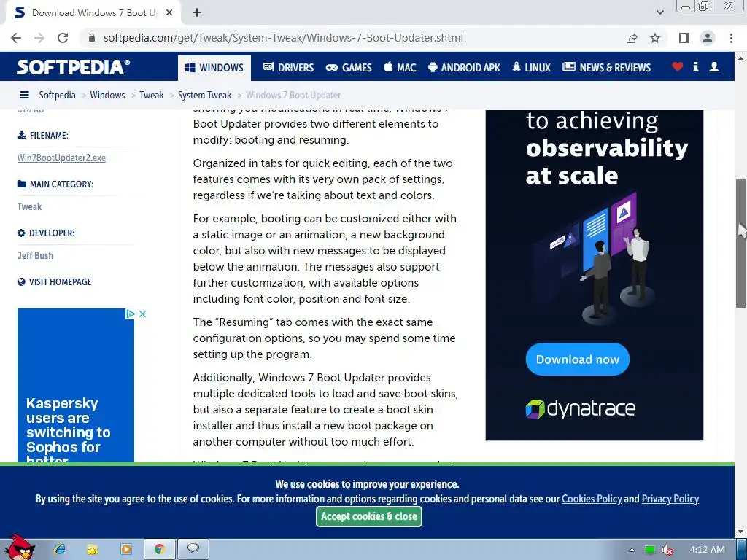Open the Chrome profile avatar menu
Viewport: 747px width, 560px height.
(x=708, y=38)
